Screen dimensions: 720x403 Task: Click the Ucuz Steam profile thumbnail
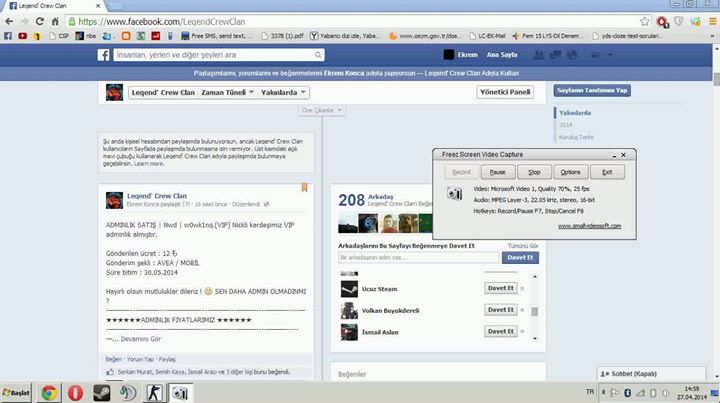(349, 289)
